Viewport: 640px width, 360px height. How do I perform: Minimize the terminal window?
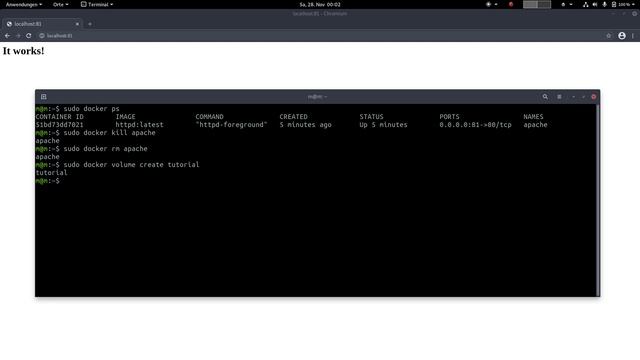coord(573,97)
